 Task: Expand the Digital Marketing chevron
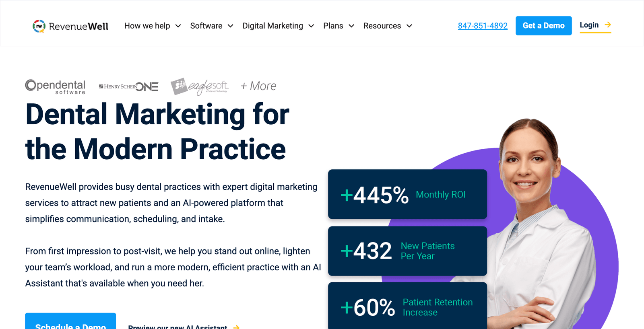[311, 26]
